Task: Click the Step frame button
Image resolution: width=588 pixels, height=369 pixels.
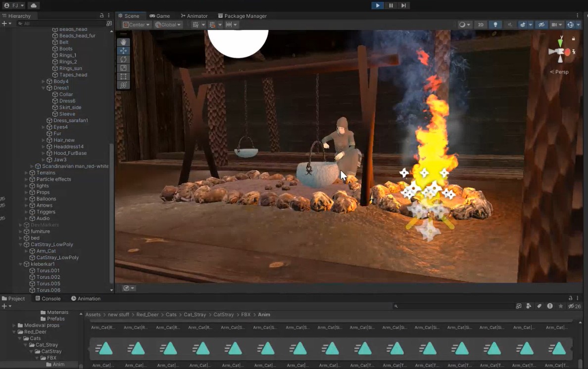Action: [x=403, y=5]
